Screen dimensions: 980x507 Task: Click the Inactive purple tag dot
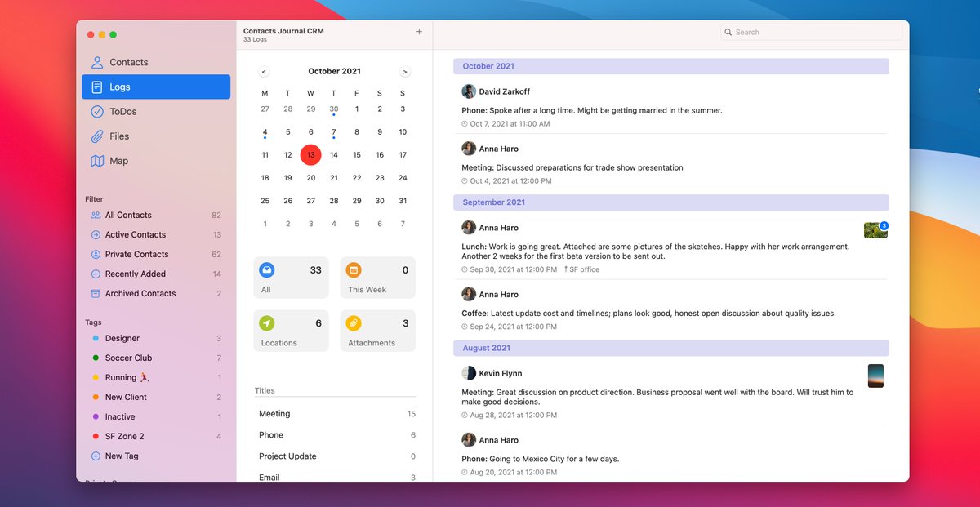click(96, 416)
